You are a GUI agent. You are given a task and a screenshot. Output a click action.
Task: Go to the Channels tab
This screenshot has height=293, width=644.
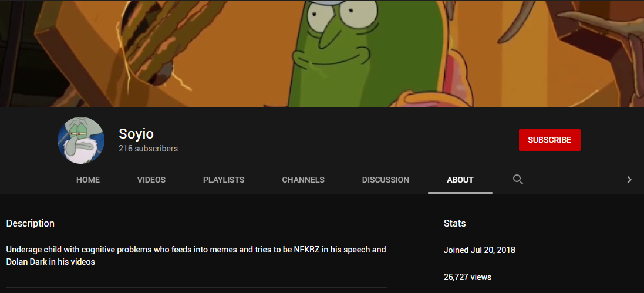point(303,180)
